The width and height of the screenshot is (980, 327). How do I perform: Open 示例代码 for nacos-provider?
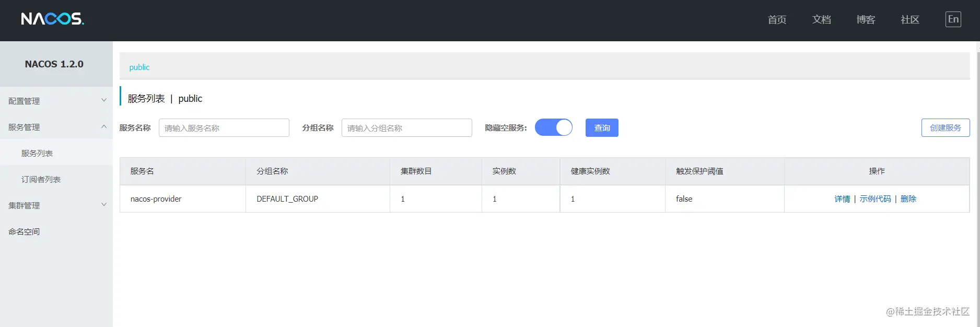[x=876, y=199]
